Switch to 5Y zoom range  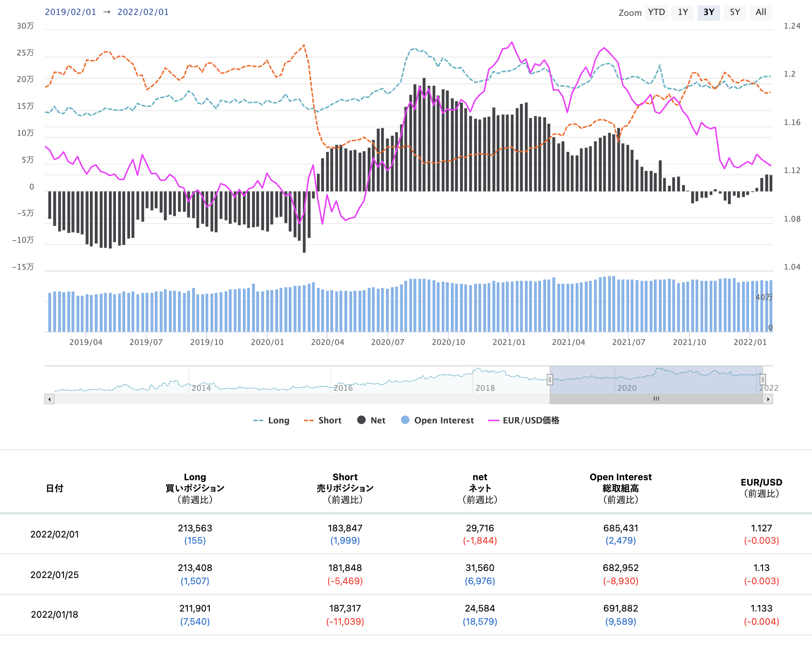735,12
